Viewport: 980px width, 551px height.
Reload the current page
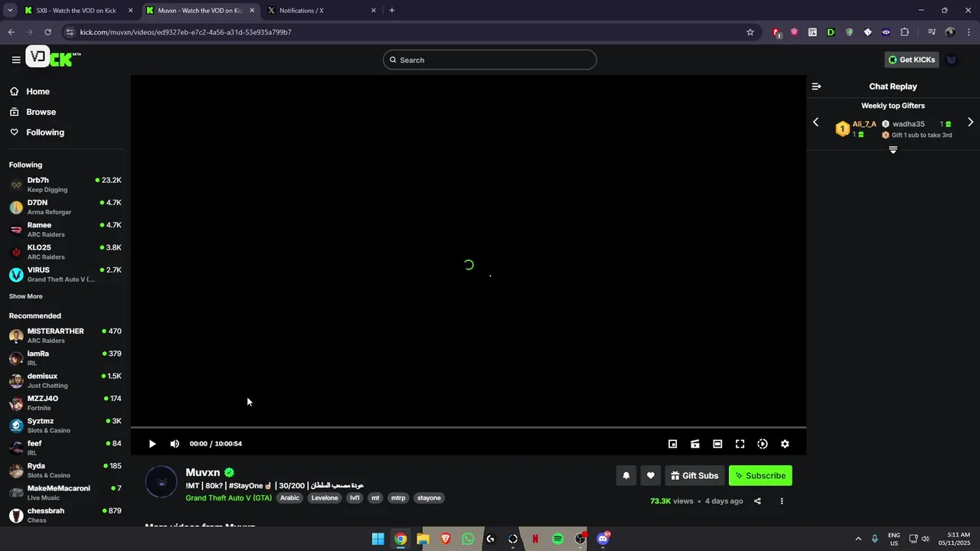[47, 32]
